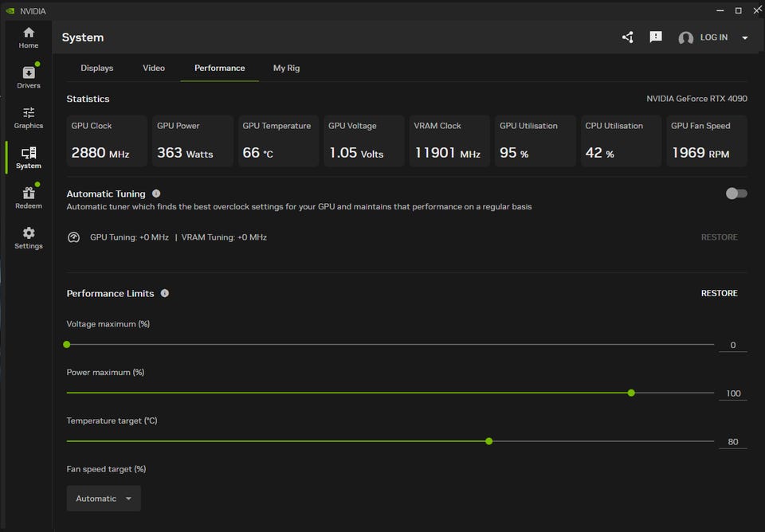This screenshot has height=532, width=765.
Task: Click the Power maximum slider handle
Action: (x=631, y=393)
